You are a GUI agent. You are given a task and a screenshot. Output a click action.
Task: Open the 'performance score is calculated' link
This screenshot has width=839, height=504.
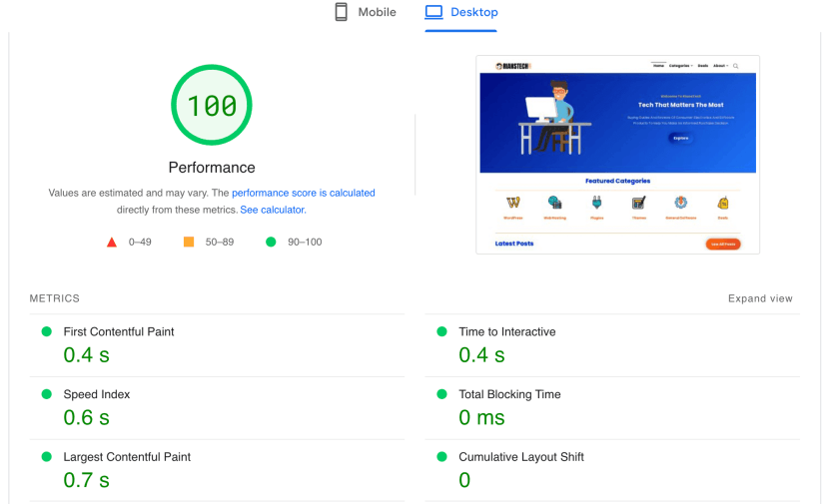pyautogui.click(x=304, y=193)
